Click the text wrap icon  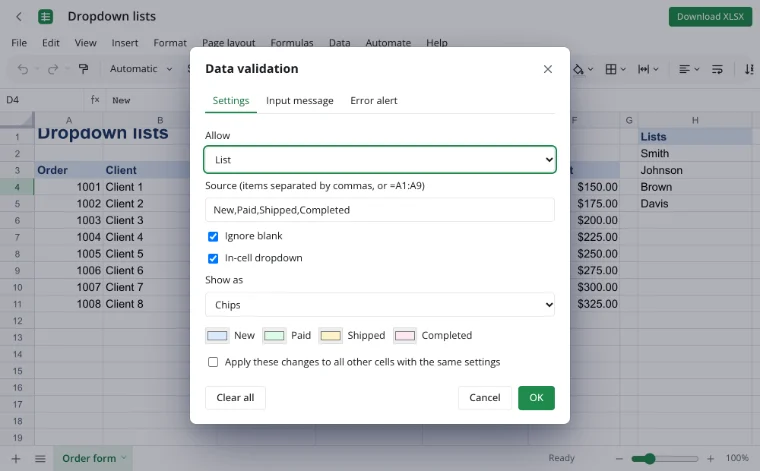717,69
